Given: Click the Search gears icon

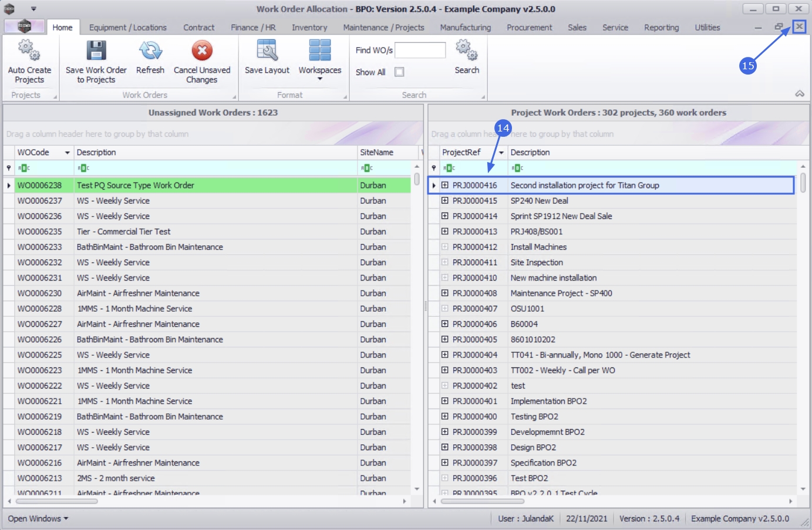Looking at the screenshot, I should [x=467, y=50].
